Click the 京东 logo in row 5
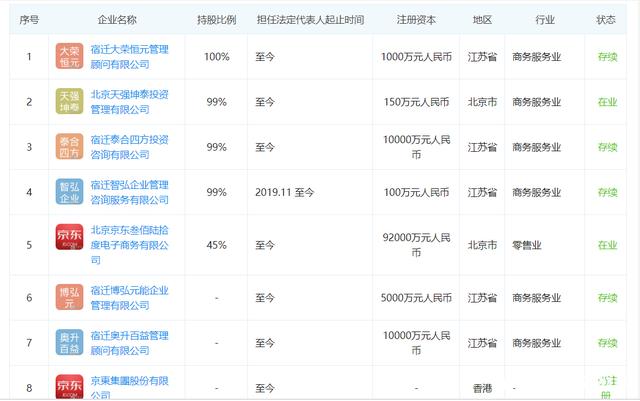 69,237
